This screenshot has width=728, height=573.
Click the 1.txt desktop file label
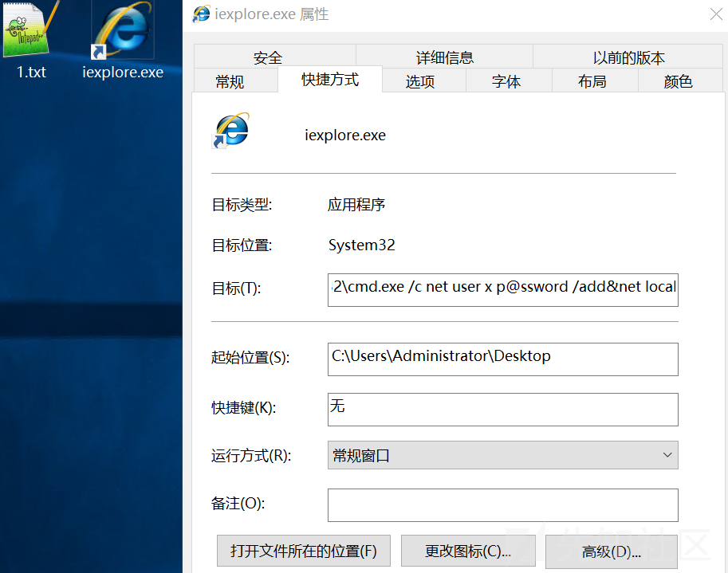tap(31, 72)
